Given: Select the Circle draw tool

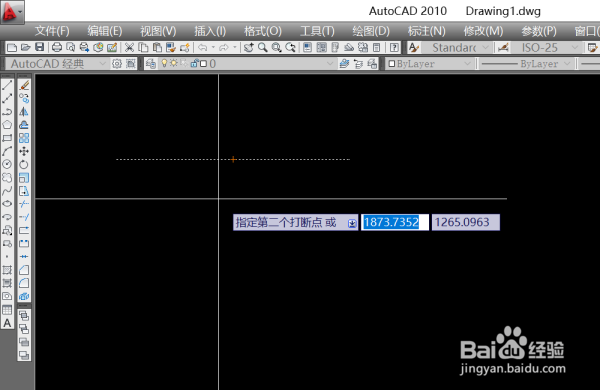Looking at the screenshot, I should (7, 164).
